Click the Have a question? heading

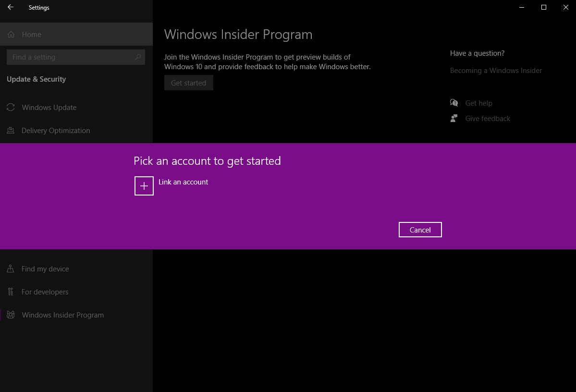(477, 53)
